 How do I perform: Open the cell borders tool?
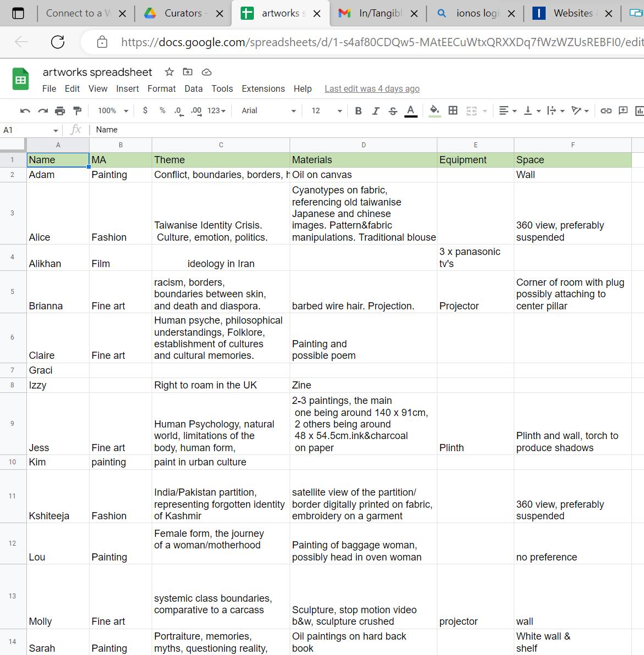tap(453, 110)
